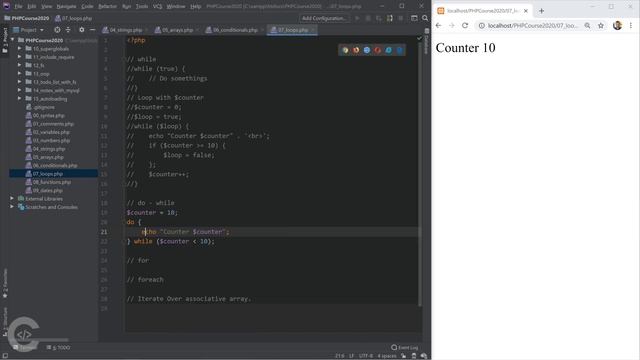Screen dimensions: 640x360
Task: Click the Run button in PhpStorm toolbar
Action: [357, 18]
